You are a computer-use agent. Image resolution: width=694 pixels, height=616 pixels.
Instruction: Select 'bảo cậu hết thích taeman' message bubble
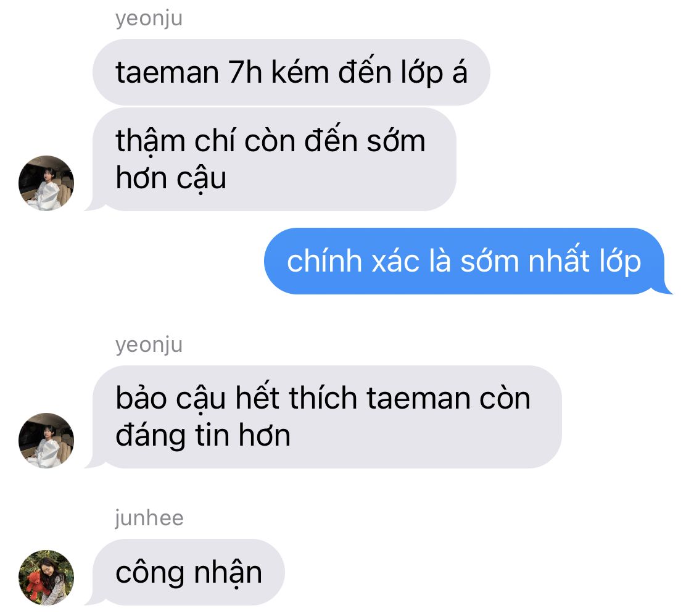click(x=326, y=417)
